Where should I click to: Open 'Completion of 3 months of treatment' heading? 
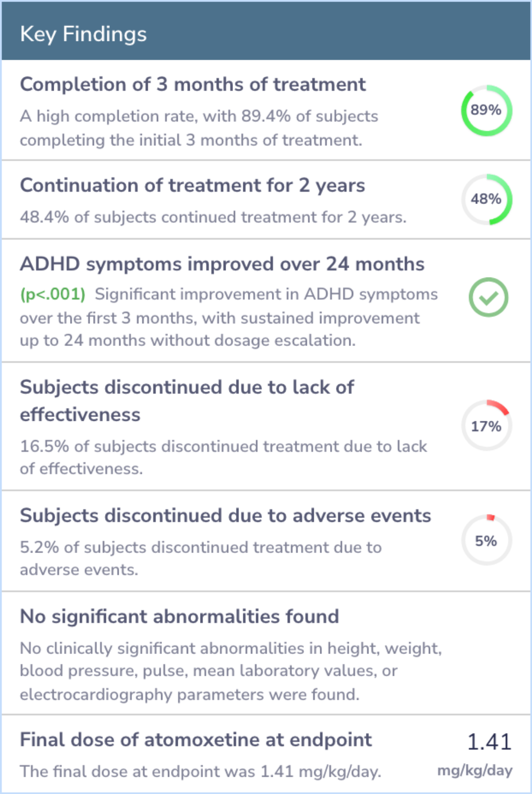[x=193, y=85]
